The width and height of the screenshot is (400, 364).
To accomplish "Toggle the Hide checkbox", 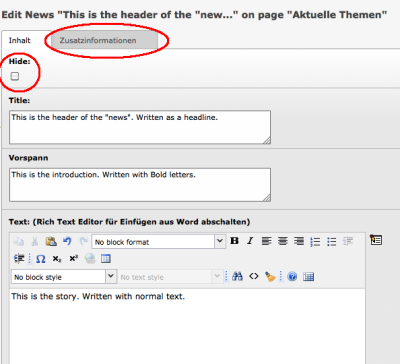I will pos(15,76).
